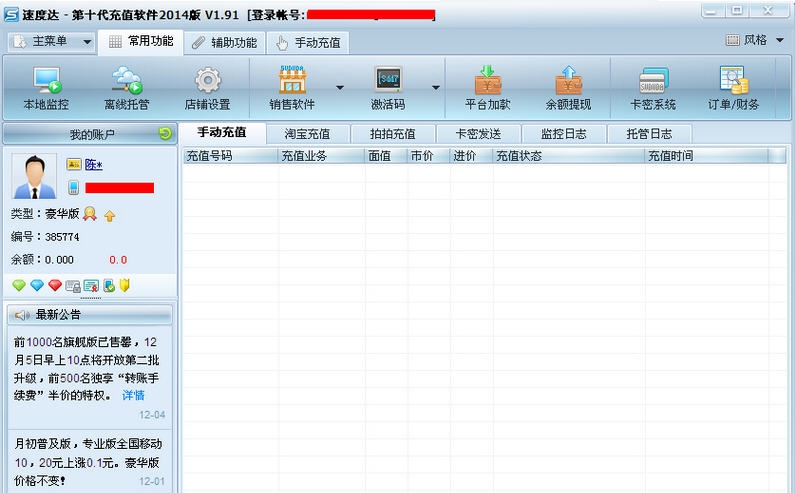Click the 充值业务 column header
Screen dimensions: 795x493
click(x=321, y=156)
